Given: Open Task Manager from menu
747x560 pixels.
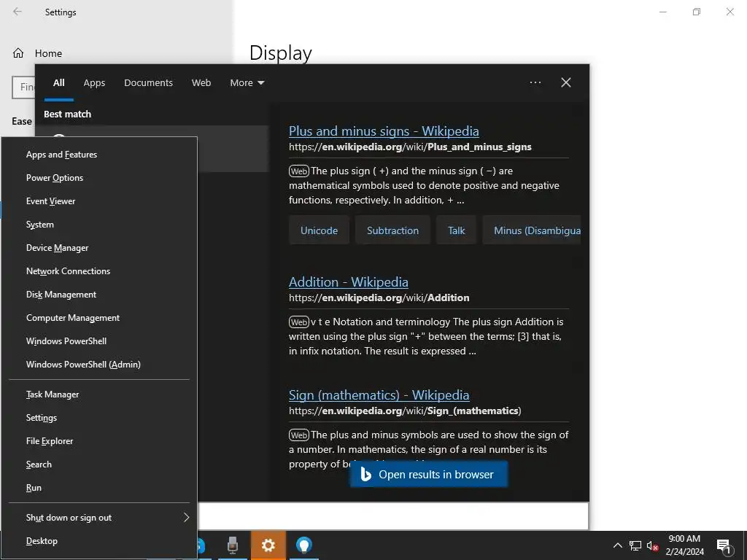Looking at the screenshot, I should tap(99, 394).
